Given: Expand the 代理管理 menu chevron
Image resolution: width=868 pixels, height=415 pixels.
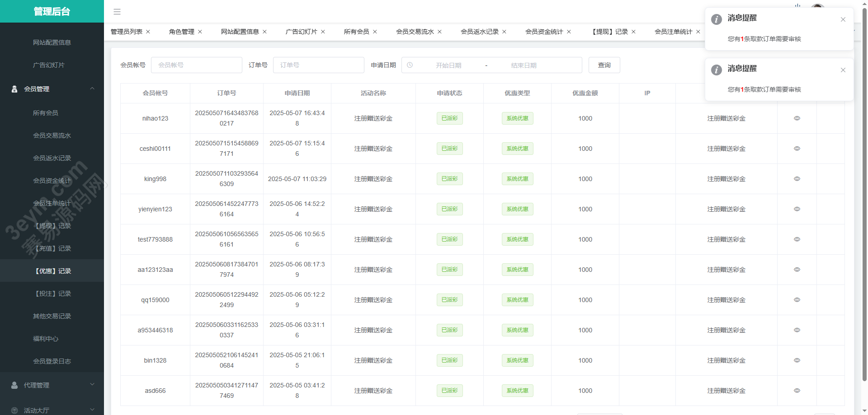Looking at the screenshot, I should click(x=92, y=385).
